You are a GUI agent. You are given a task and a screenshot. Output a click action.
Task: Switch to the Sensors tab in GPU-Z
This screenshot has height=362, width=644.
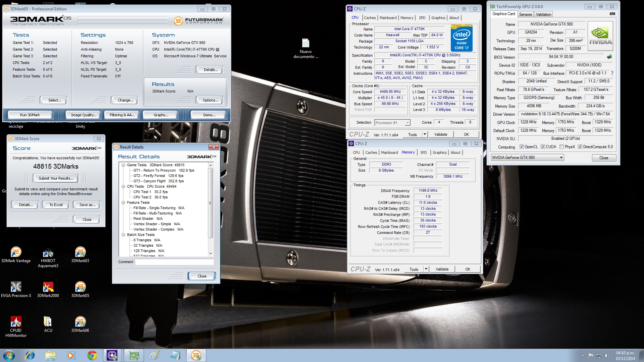(525, 14)
